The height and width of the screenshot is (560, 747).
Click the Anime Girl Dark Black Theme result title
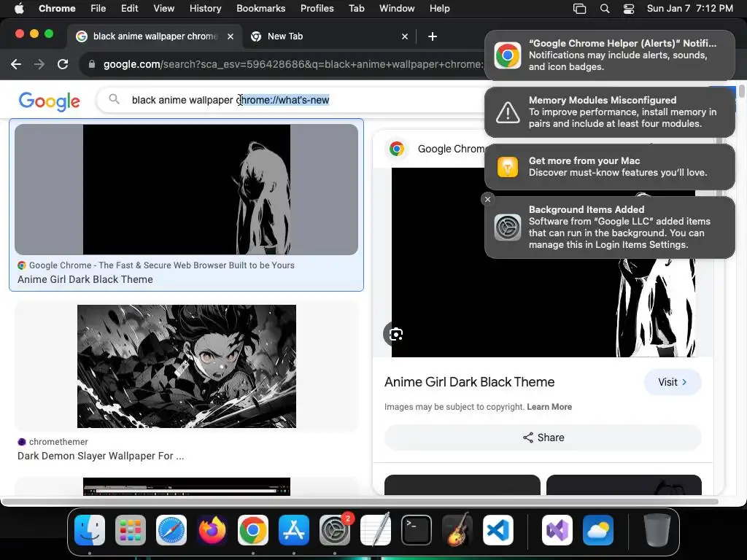[x=85, y=279]
